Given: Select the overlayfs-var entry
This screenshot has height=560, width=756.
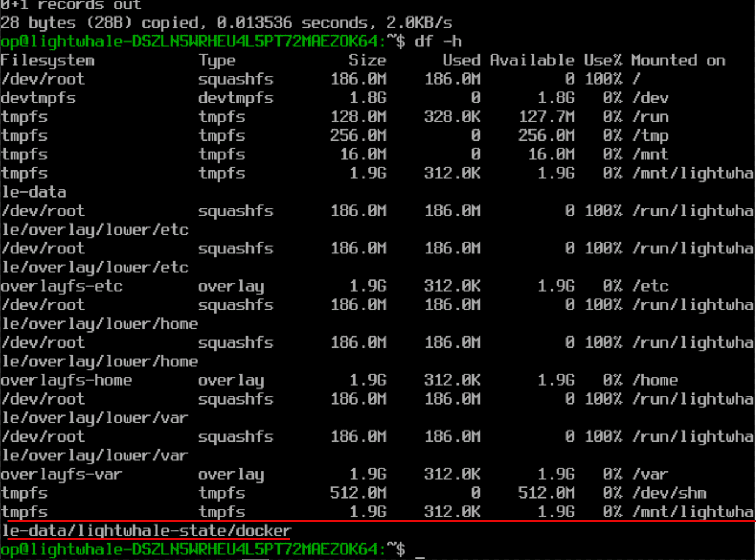Looking at the screenshot, I should (62, 474).
